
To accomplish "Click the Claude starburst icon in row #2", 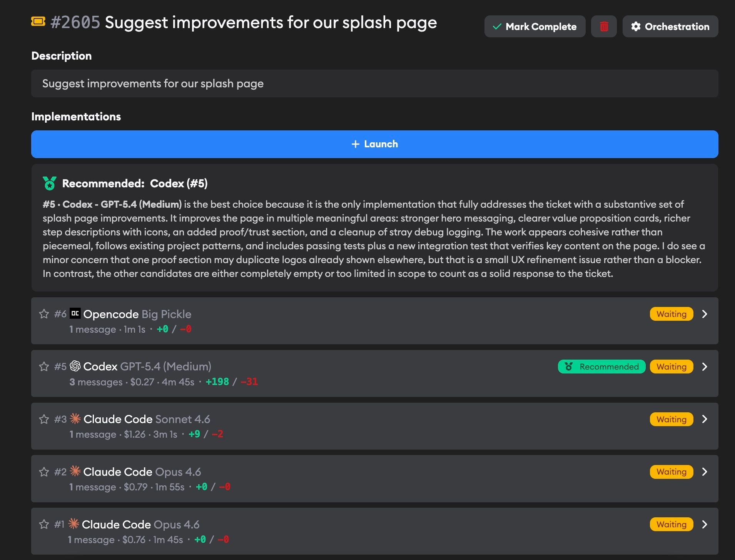I will [x=75, y=471].
